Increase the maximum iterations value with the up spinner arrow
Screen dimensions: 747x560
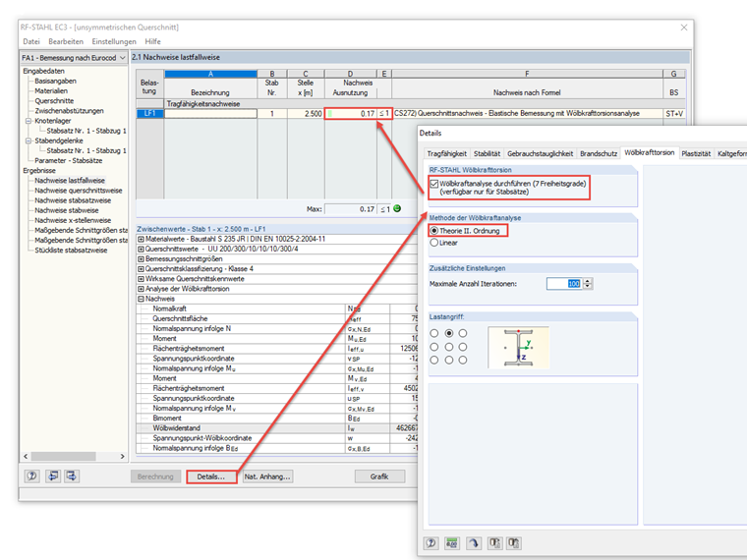click(588, 281)
